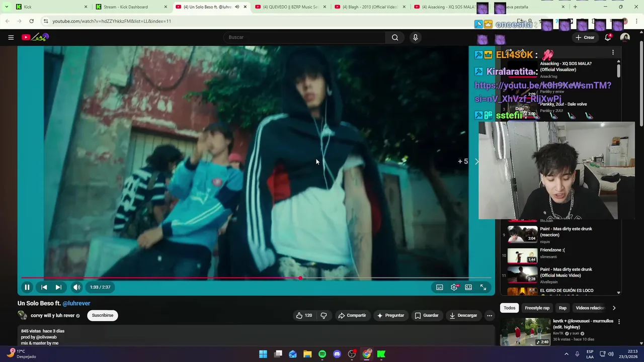The width and height of the screenshot is (644, 362).
Task: Open Discord from the taskbar
Action: 337,354
